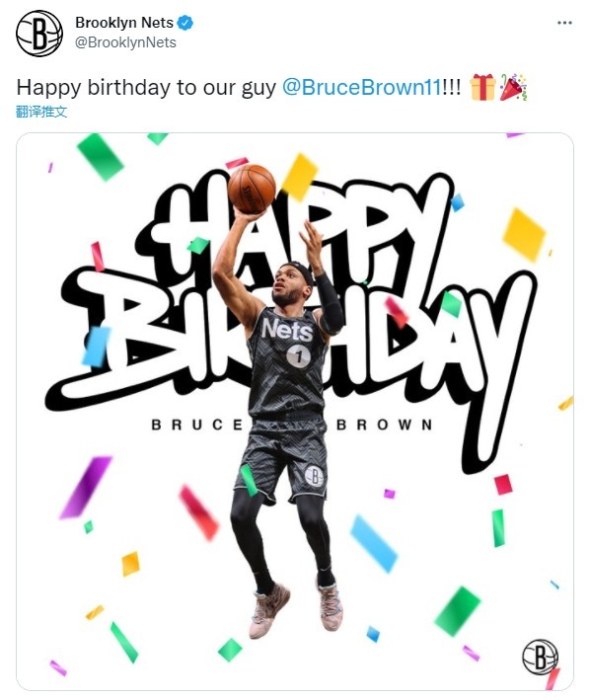The width and height of the screenshot is (589, 700).
Task: Click the purple confetti streak at left
Action: (x=85, y=487)
